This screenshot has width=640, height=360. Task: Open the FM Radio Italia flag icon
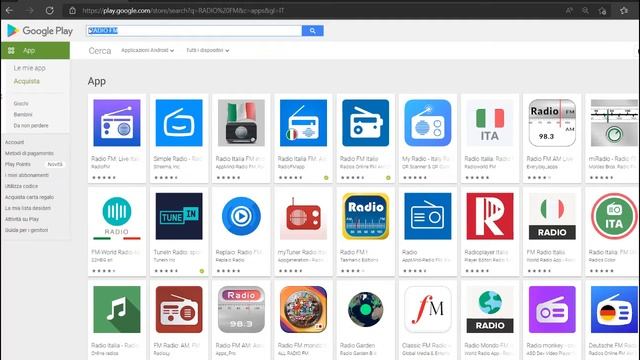point(552,216)
